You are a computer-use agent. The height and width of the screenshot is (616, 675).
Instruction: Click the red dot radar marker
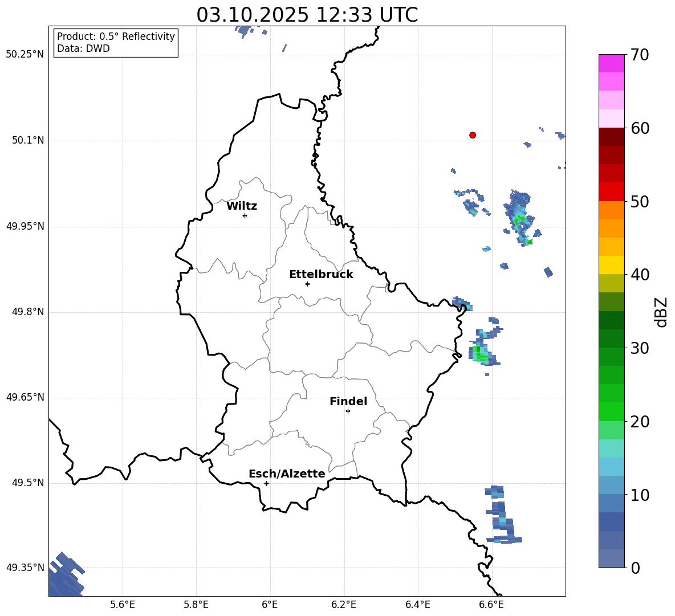472,135
